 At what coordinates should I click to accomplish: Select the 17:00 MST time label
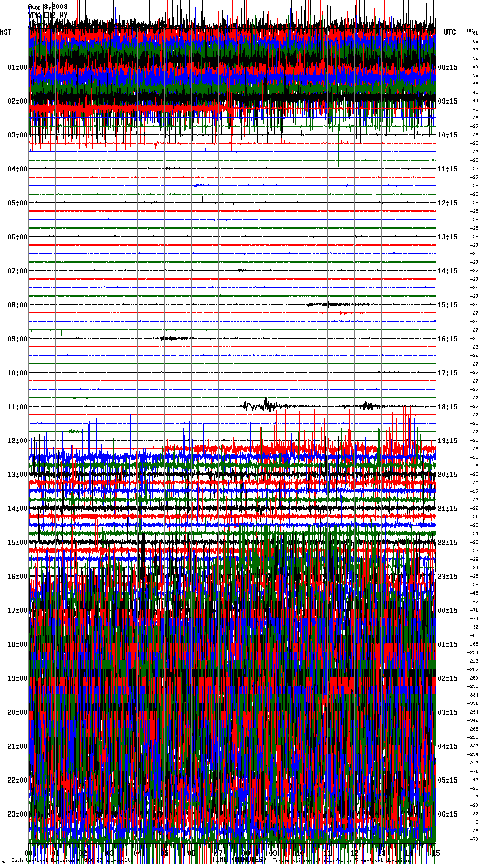(18, 611)
